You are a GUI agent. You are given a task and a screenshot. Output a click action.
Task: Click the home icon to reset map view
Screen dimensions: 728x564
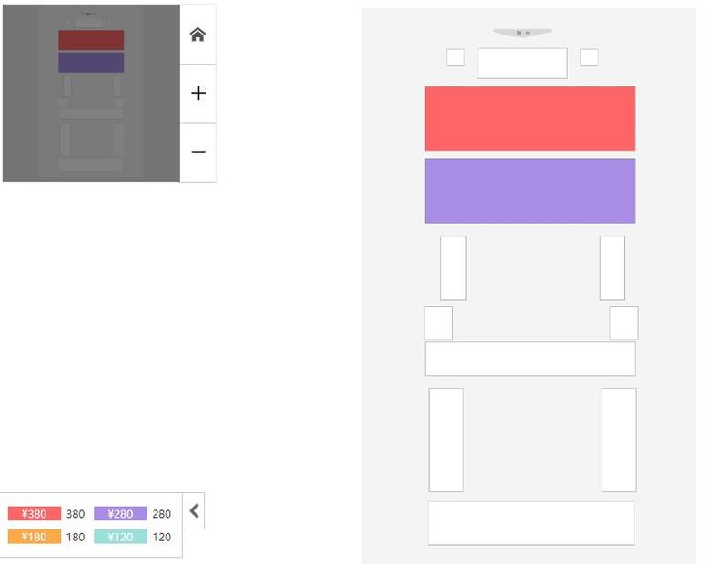197,35
